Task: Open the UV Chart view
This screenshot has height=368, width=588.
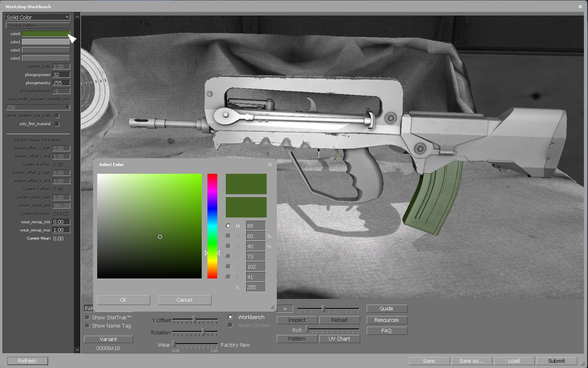Action: [x=339, y=339]
